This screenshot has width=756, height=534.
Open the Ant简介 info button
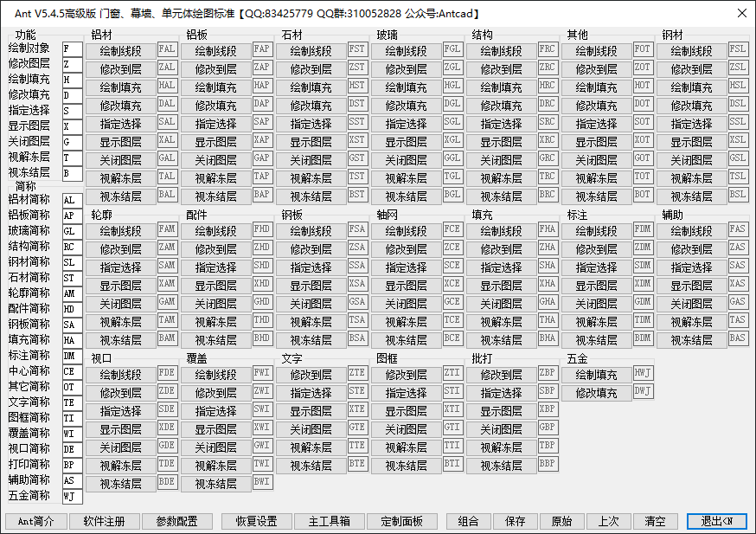click(35, 521)
